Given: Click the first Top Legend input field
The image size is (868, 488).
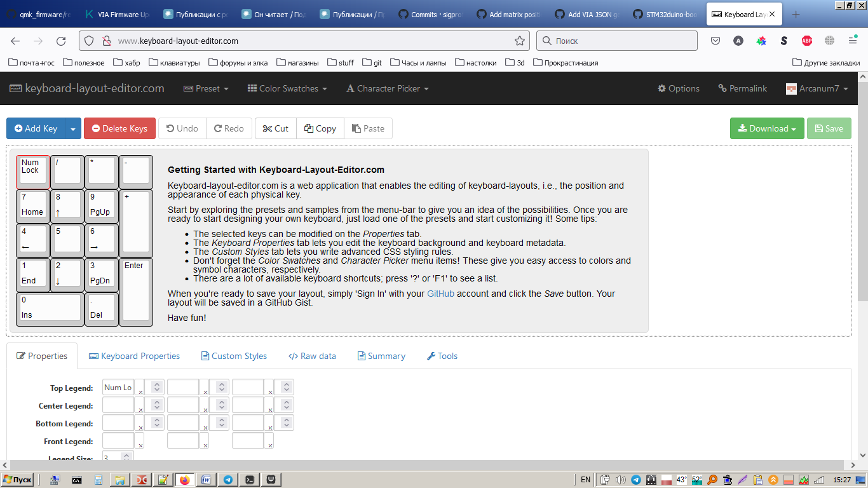Looking at the screenshot, I should [118, 388].
